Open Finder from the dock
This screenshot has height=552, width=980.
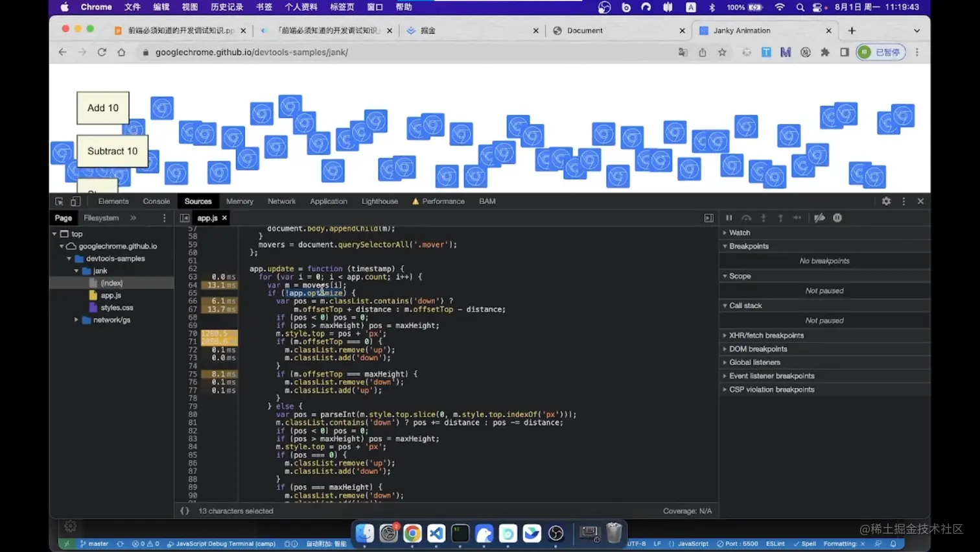coord(365,533)
